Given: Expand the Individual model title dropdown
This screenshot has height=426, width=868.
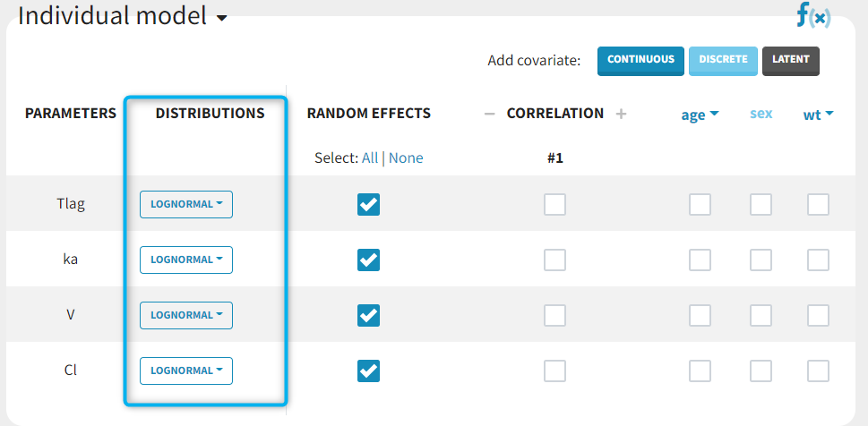Looking at the screenshot, I should [x=221, y=18].
